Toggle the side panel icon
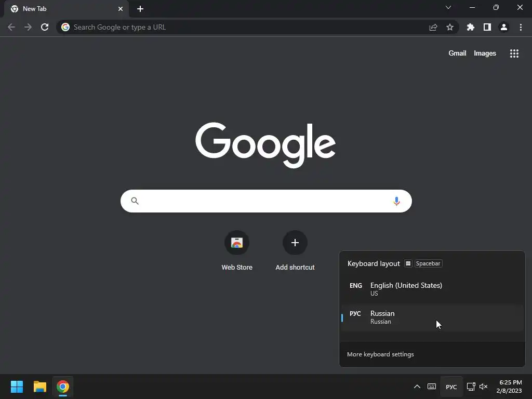The height and width of the screenshot is (399, 532). pyautogui.click(x=487, y=27)
